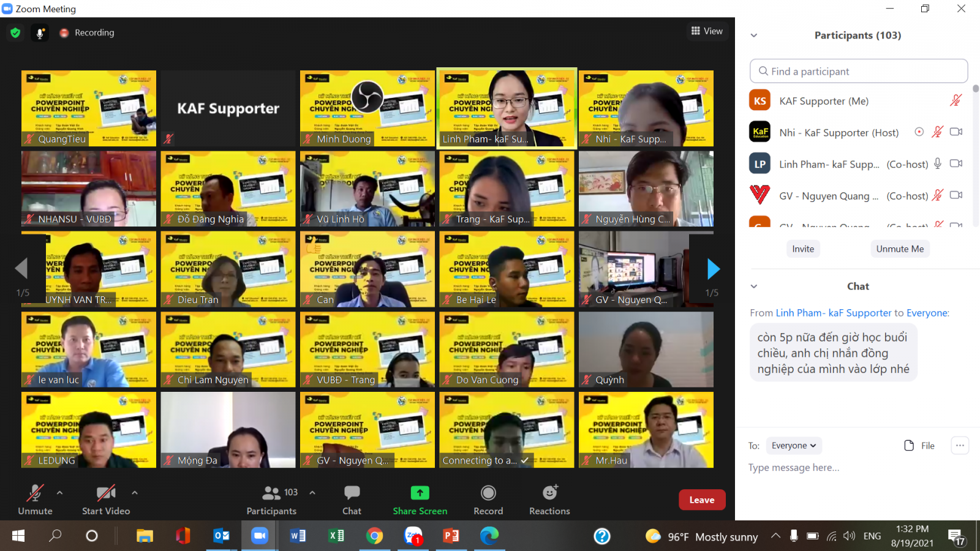Click the green encryption shield icon

(x=15, y=32)
